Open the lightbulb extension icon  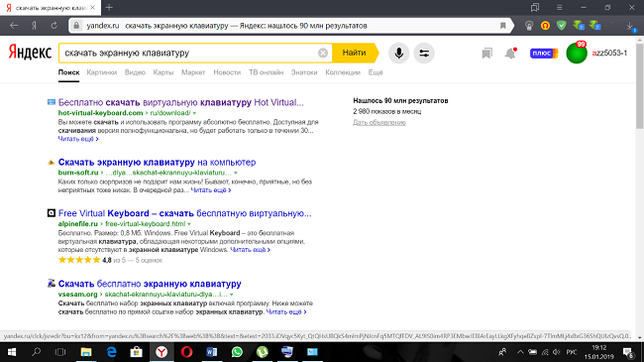(x=529, y=26)
